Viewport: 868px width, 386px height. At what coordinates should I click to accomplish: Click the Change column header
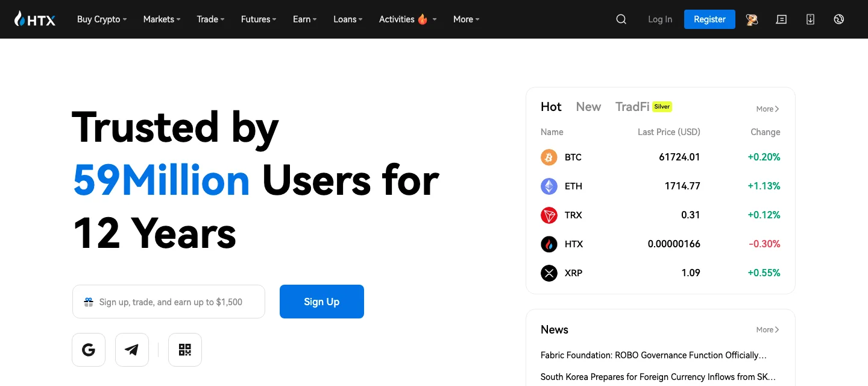766,132
